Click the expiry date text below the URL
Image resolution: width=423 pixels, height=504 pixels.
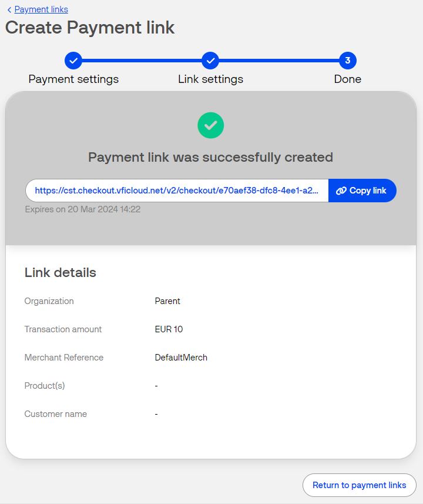pyautogui.click(x=82, y=209)
